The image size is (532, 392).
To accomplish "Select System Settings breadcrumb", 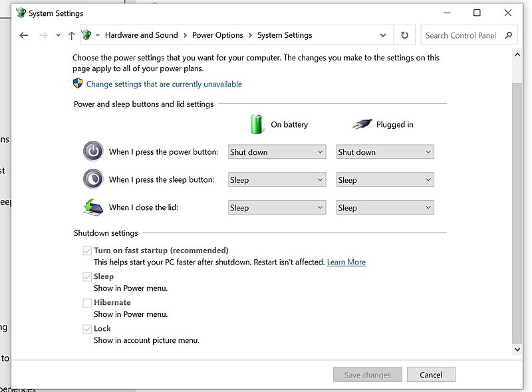I will 285,35.
